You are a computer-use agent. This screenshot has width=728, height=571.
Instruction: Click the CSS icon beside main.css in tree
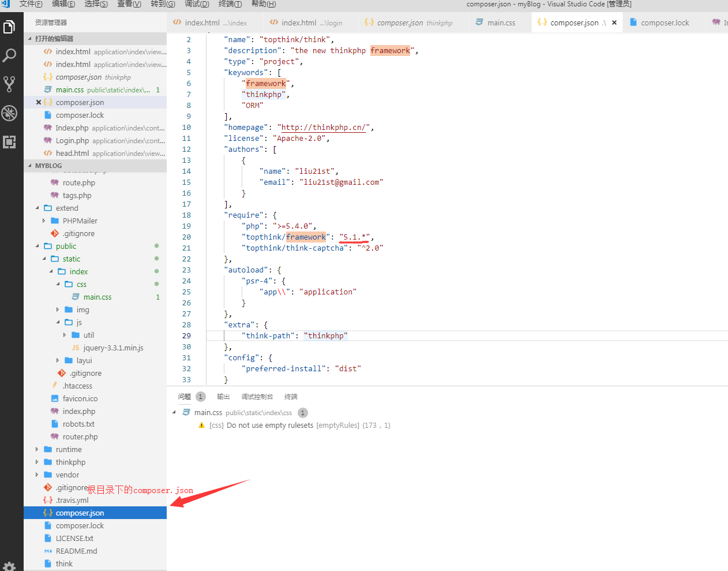[76, 297]
